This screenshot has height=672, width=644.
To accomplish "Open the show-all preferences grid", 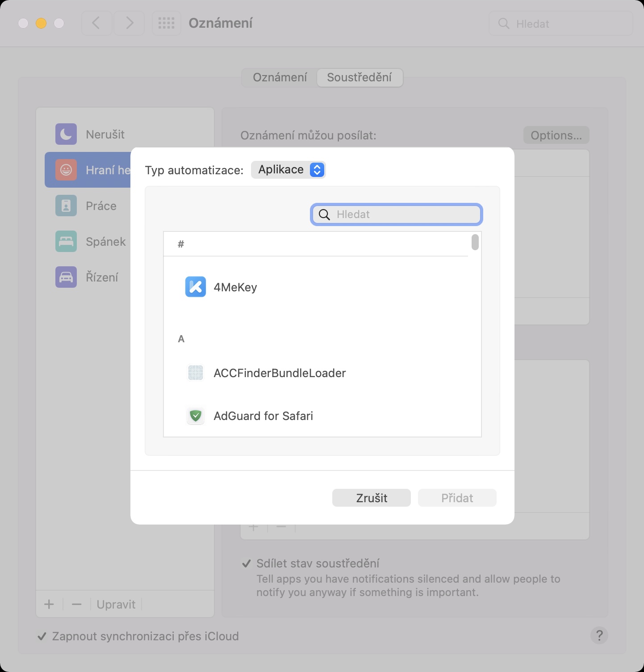I will [167, 23].
